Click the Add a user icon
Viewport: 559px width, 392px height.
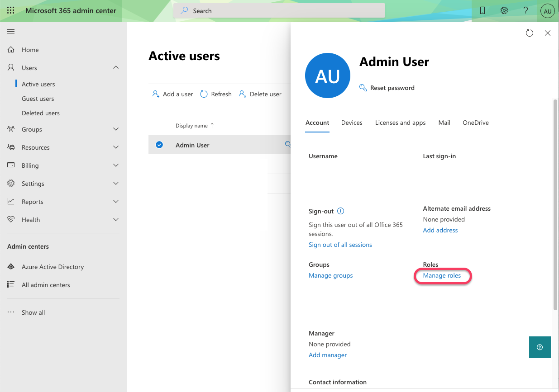[x=156, y=94]
